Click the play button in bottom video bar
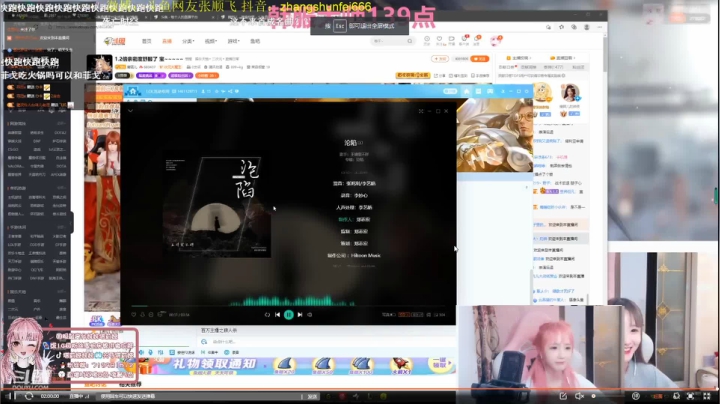 point(11,396)
